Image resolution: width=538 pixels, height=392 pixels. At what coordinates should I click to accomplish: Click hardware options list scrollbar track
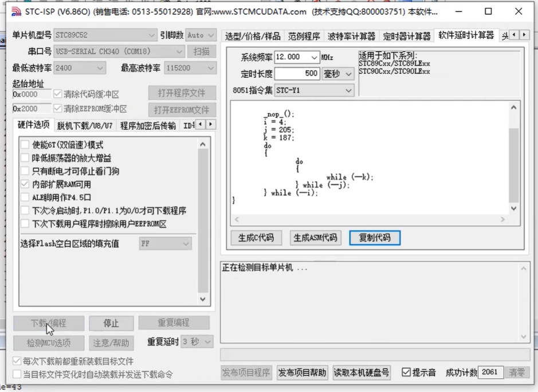pyautogui.click(x=203, y=221)
